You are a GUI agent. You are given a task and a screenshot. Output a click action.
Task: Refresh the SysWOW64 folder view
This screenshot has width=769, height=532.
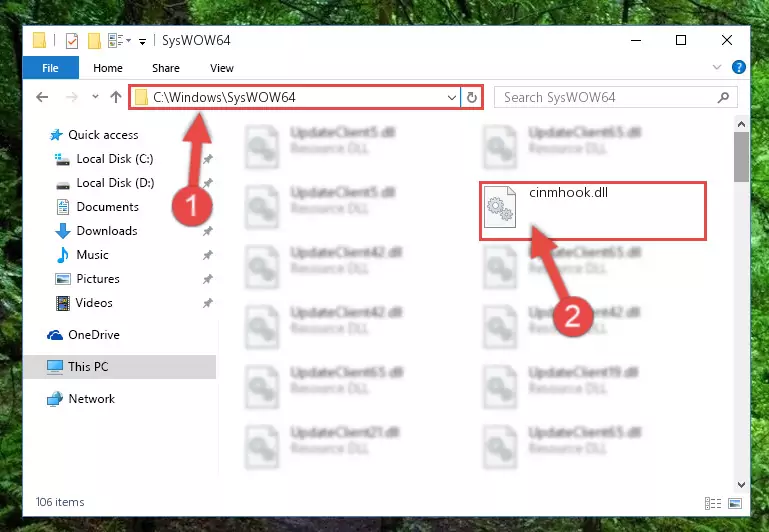[472, 98]
